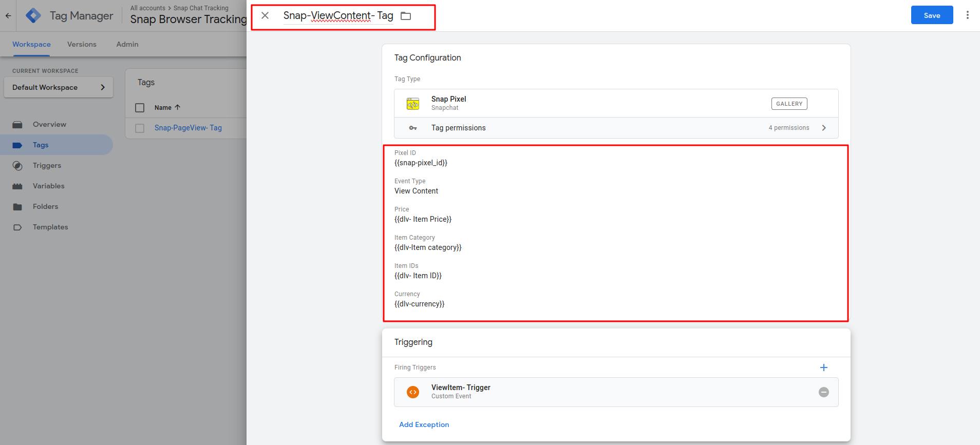
Task: Add a firing trigger with plus icon
Action: click(x=823, y=367)
